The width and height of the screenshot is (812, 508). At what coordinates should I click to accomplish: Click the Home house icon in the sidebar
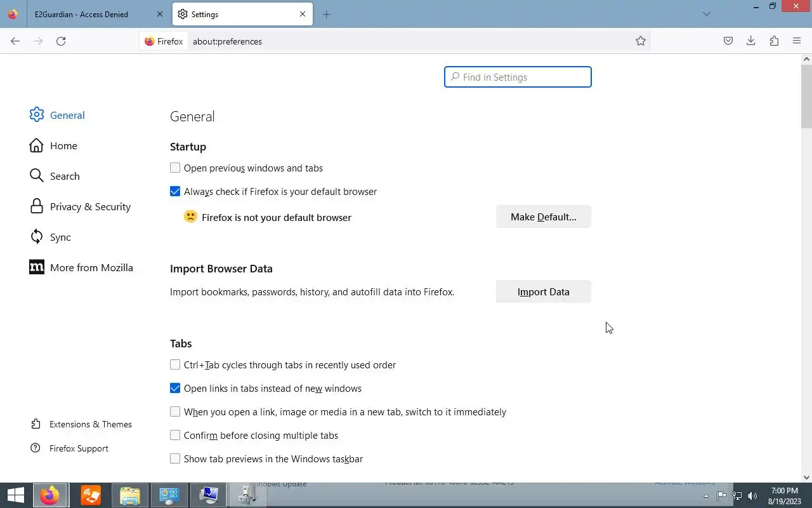(37, 145)
